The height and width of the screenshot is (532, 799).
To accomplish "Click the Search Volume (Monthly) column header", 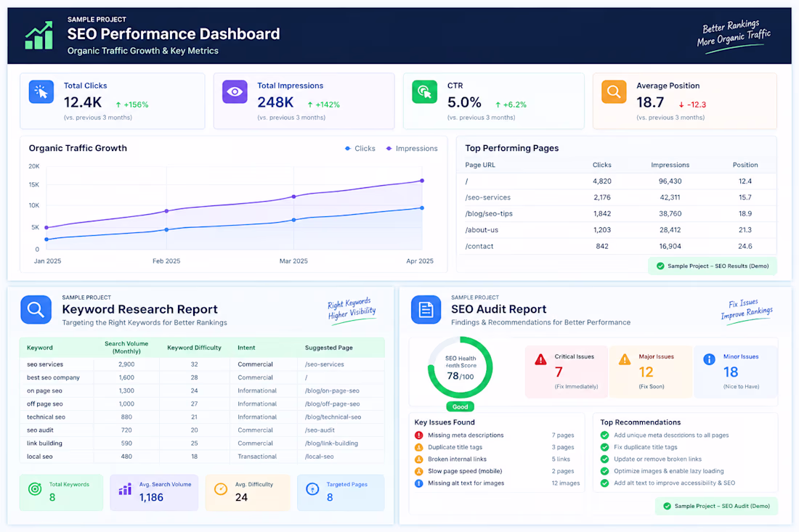I will tap(126, 348).
